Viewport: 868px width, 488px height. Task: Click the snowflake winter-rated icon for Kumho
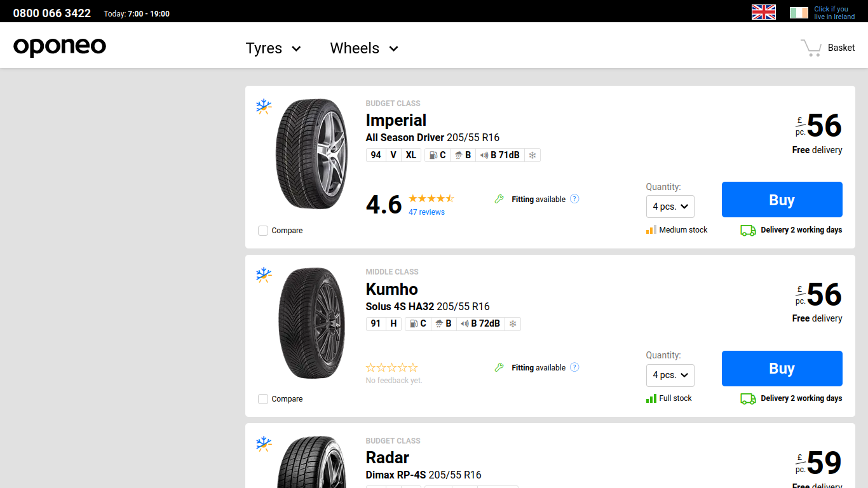[x=513, y=323]
